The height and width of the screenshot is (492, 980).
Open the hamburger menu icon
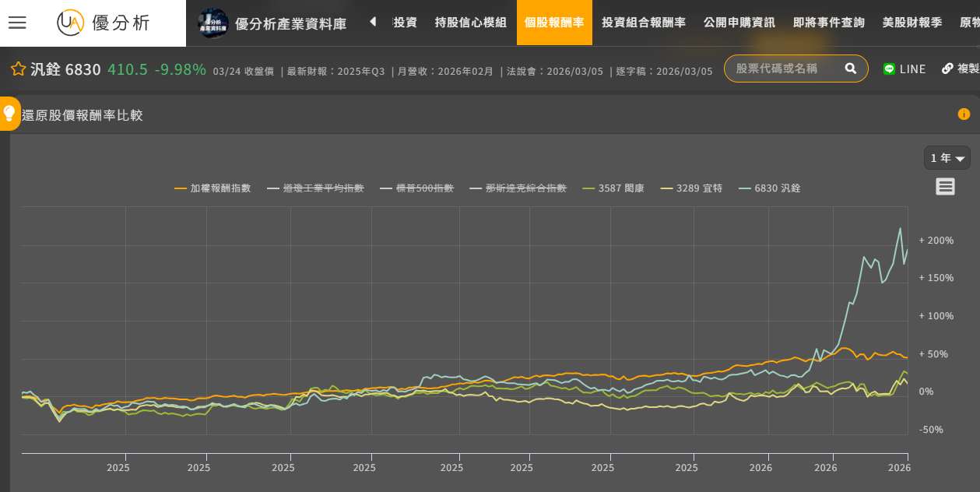pos(17,23)
